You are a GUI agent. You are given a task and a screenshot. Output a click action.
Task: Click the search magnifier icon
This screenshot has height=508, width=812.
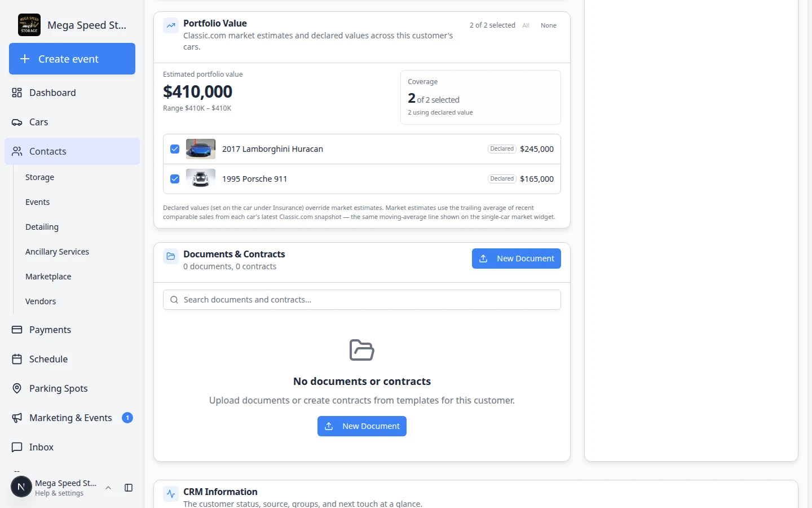pyautogui.click(x=174, y=300)
